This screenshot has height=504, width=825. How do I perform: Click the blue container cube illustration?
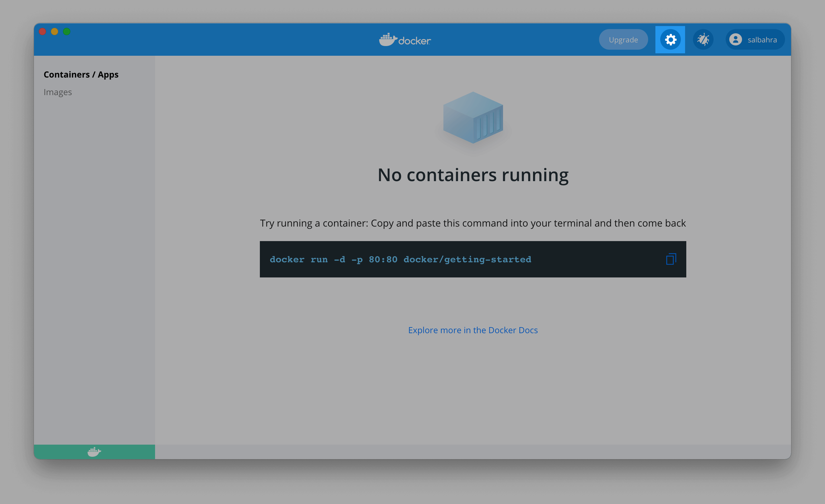(473, 118)
